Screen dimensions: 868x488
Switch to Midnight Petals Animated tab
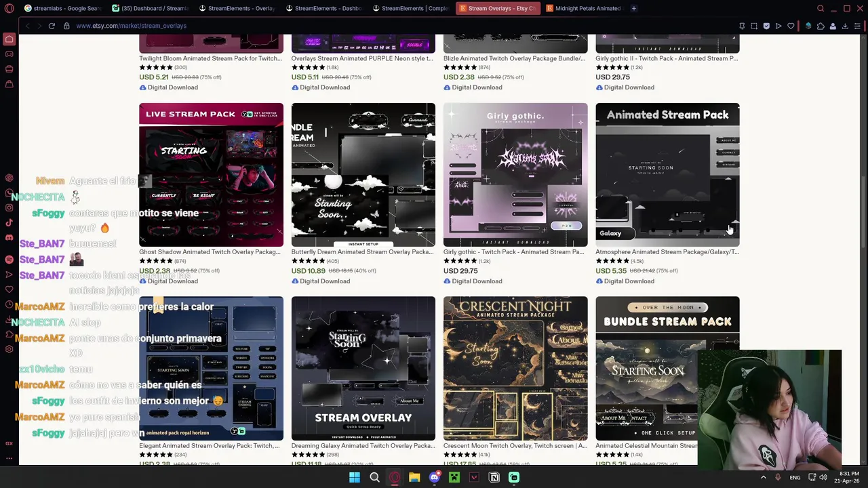tap(583, 8)
